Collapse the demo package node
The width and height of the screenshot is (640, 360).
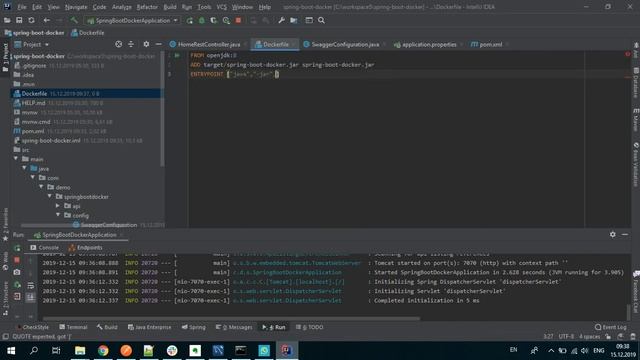pyautogui.click(x=41, y=187)
